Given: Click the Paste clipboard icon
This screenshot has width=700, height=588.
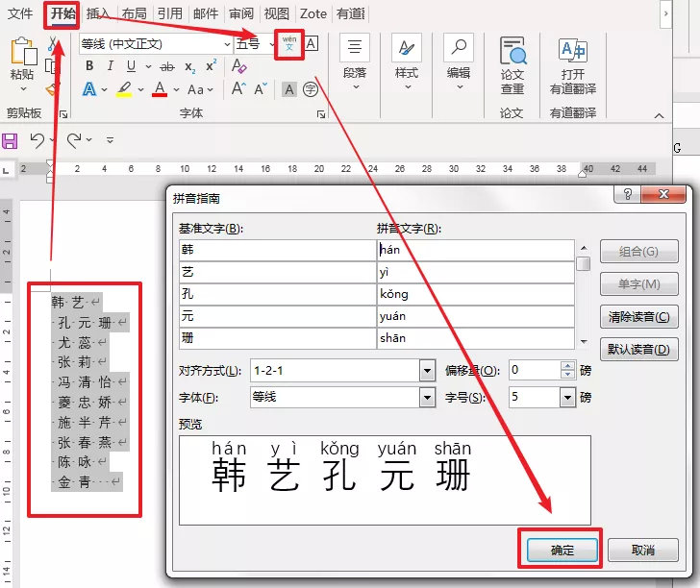Looking at the screenshot, I should click(23, 51).
